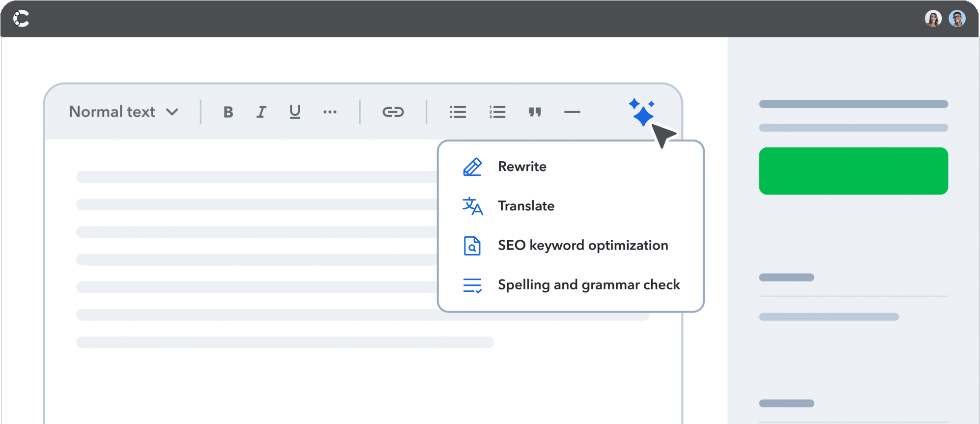Click the Contentful logo in top bar
The height and width of the screenshot is (424, 980).
(21, 19)
